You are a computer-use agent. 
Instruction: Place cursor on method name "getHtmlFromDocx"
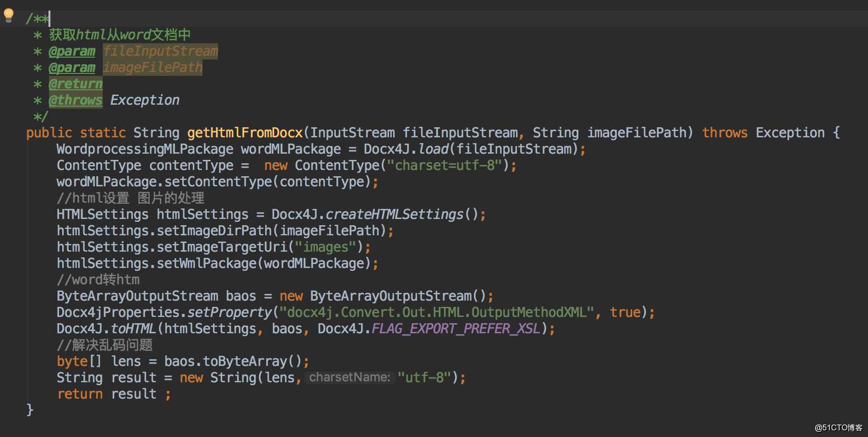tap(245, 133)
